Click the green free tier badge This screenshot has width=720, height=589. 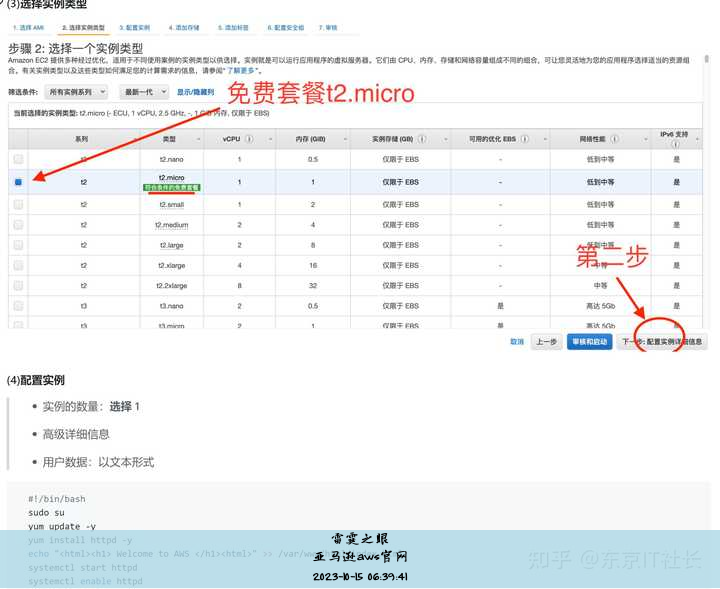point(172,187)
